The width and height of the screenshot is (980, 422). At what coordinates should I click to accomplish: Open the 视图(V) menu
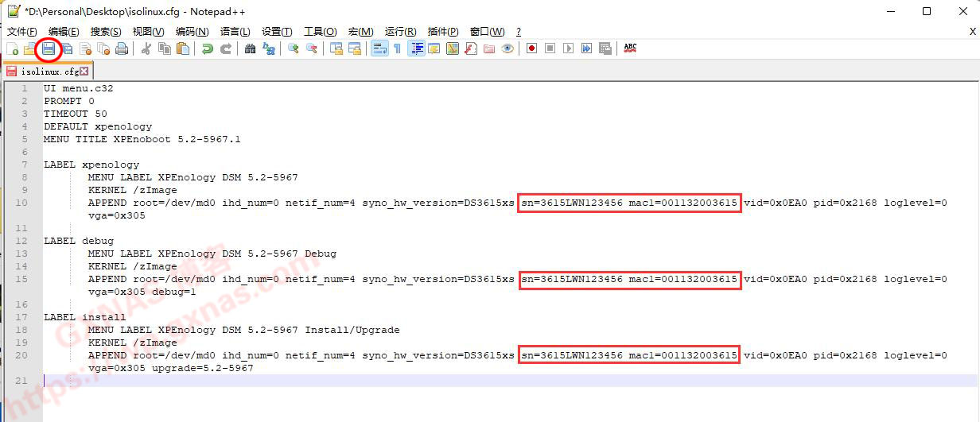tap(149, 32)
